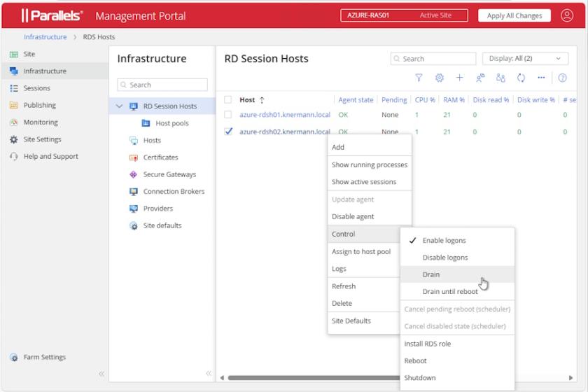This screenshot has height=392, width=588.
Task: Open the AZURE-RAS01 Active Site selector
Action: (x=404, y=15)
